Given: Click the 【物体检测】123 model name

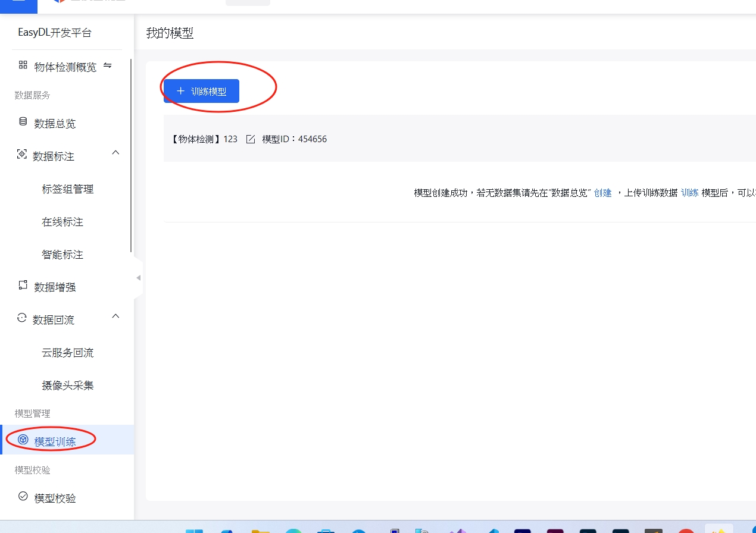Looking at the screenshot, I should click(204, 139).
